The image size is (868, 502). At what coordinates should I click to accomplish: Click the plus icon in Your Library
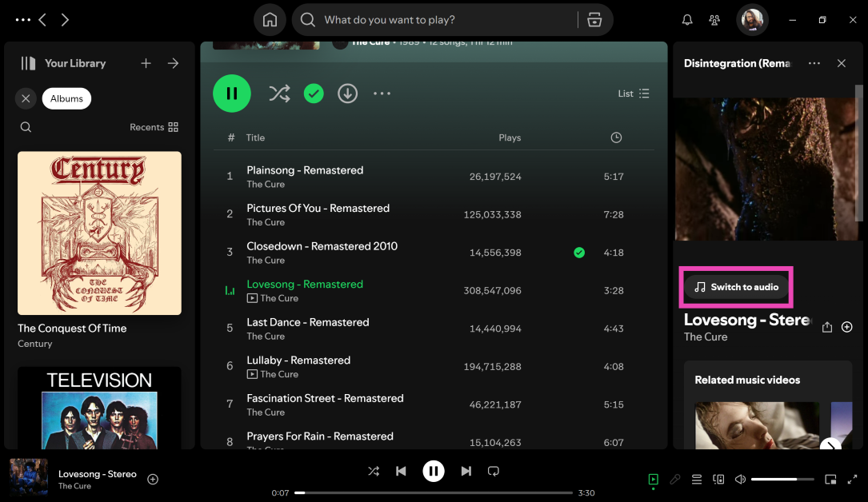tap(146, 63)
